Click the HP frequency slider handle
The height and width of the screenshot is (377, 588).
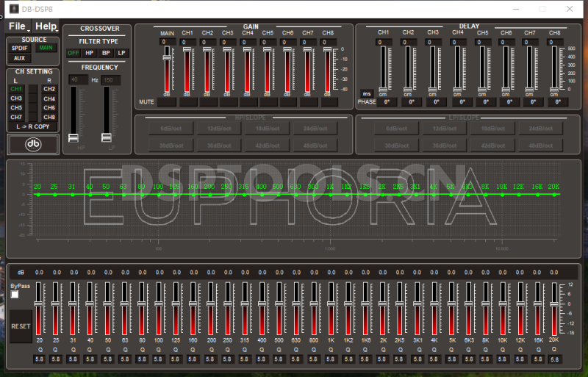pos(73,137)
